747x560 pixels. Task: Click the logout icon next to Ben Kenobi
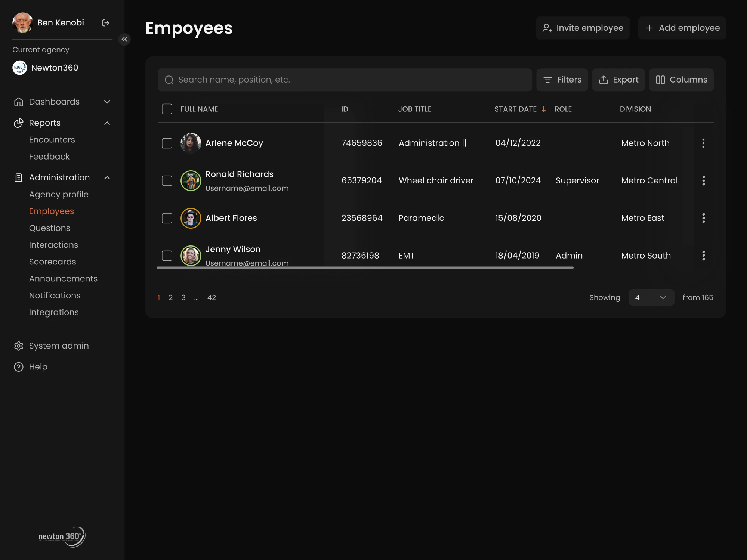pos(106,22)
